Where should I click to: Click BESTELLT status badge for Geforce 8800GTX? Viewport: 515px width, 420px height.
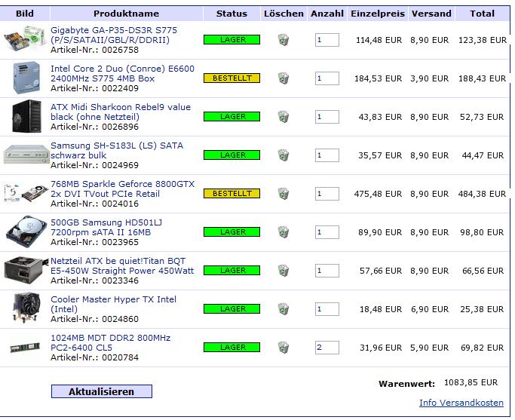232,194
